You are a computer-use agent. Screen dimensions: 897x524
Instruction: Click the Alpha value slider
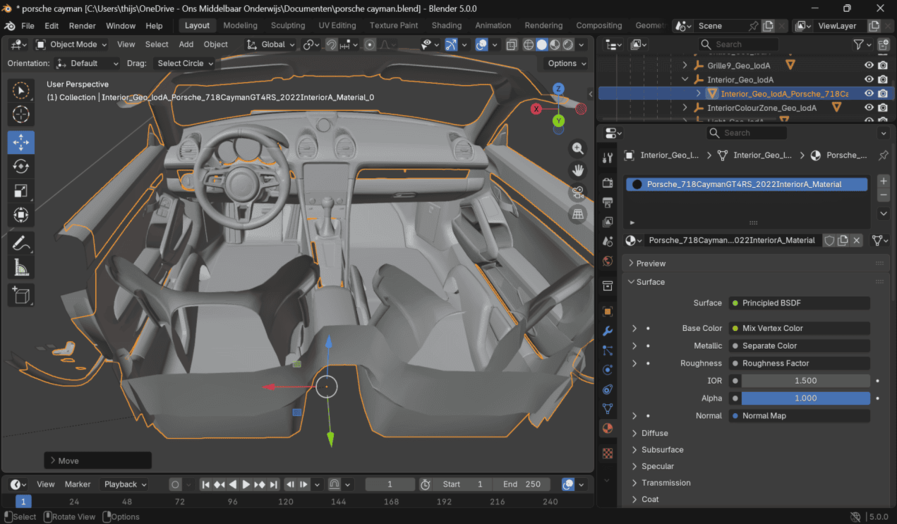[x=806, y=398]
